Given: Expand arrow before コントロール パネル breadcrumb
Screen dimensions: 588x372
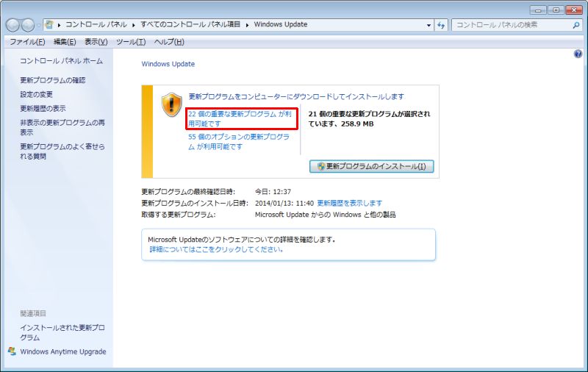Looking at the screenshot, I should click(60, 25).
